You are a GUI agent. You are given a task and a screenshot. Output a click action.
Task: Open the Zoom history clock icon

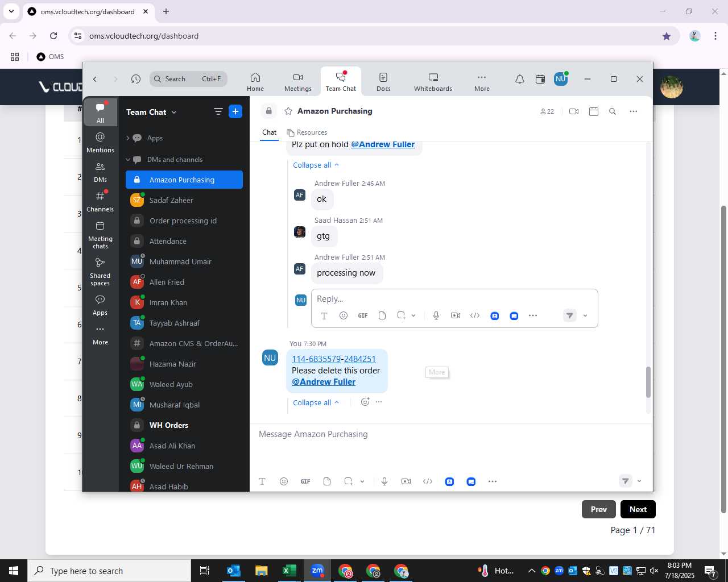tap(135, 79)
